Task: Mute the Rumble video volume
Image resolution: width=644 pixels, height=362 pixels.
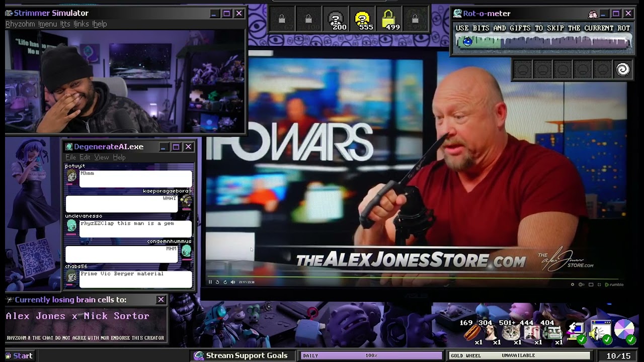Action: (x=232, y=282)
